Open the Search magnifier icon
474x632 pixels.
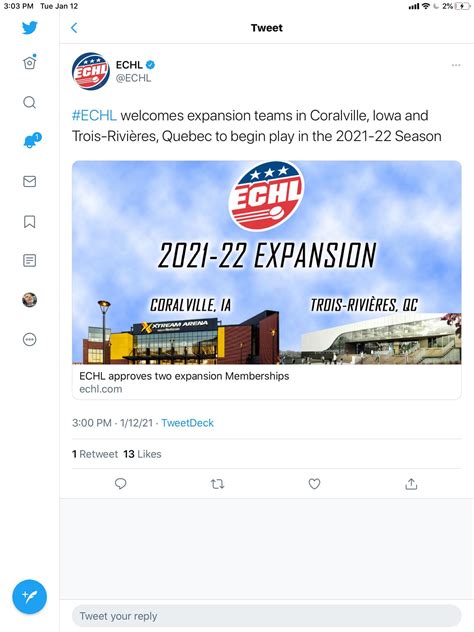click(x=29, y=102)
